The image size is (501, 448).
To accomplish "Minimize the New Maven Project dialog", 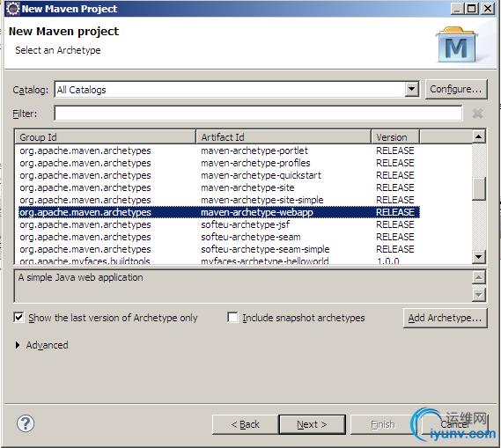I will 457,8.
